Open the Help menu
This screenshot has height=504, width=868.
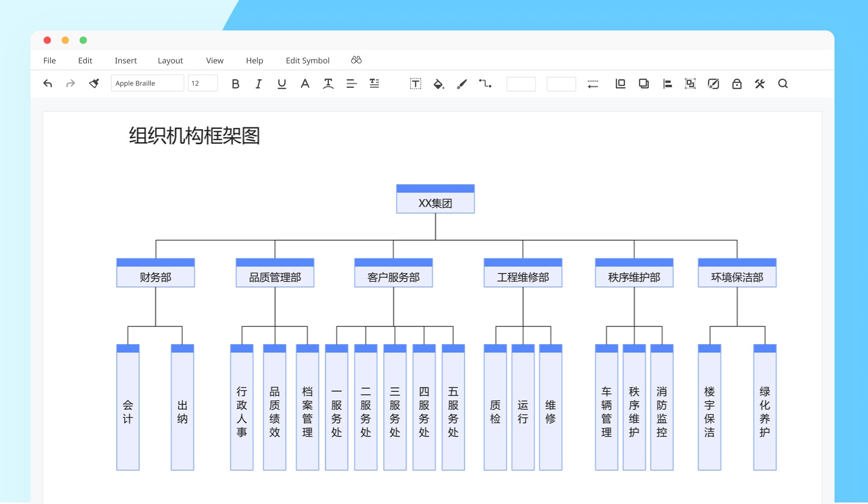[255, 60]
